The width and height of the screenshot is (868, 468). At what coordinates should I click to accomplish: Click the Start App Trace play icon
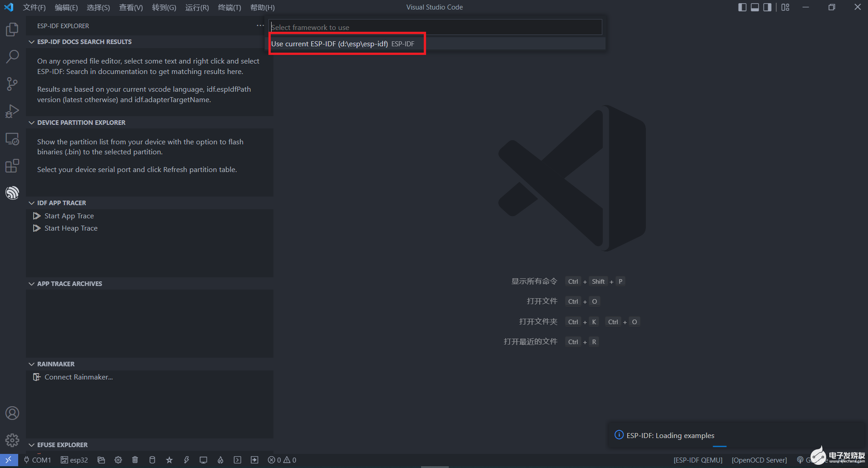pyautogui.click(x=37, y=216)
